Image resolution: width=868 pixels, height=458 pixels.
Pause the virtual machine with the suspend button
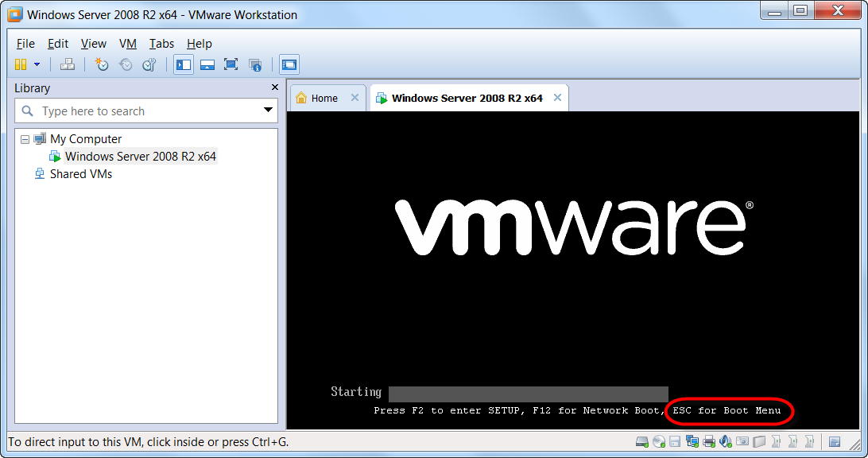21,64
